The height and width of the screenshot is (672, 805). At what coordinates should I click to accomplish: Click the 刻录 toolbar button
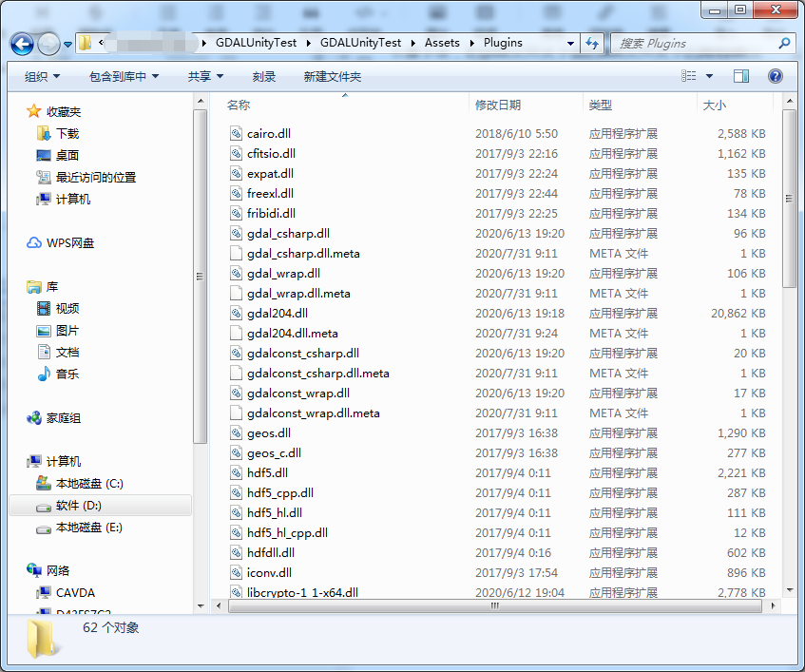[264, 76]
